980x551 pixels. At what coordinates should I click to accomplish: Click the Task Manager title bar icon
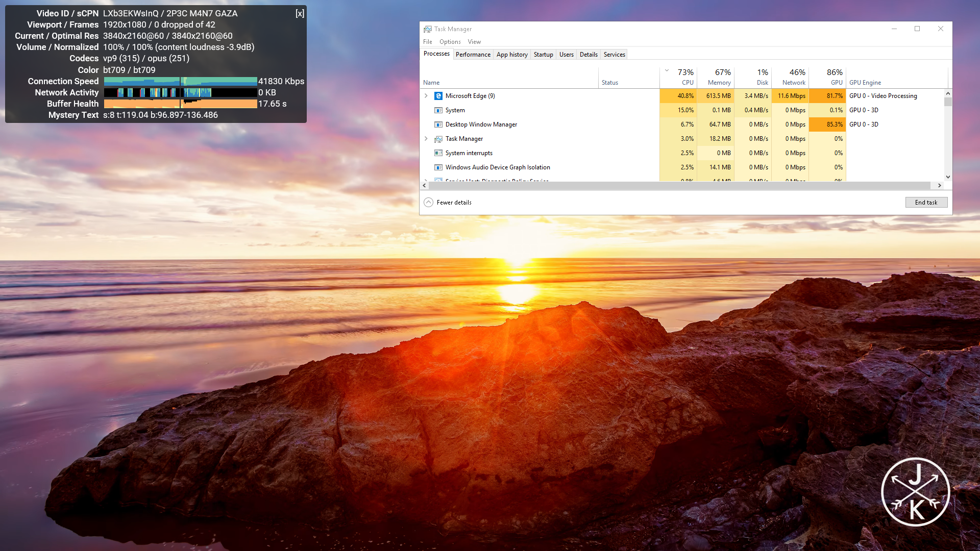coord(428,29)
